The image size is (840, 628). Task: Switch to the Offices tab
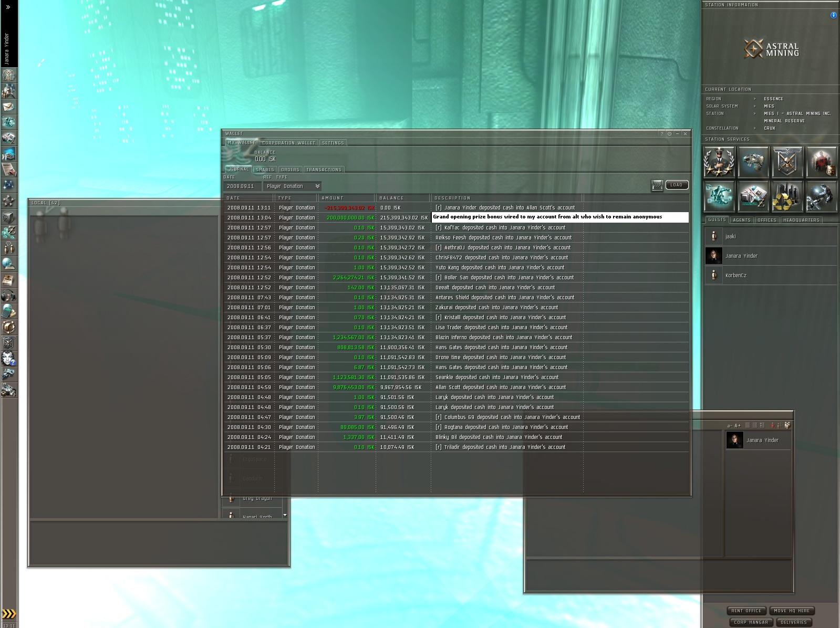pyautogui.click(x=767, y=220)
